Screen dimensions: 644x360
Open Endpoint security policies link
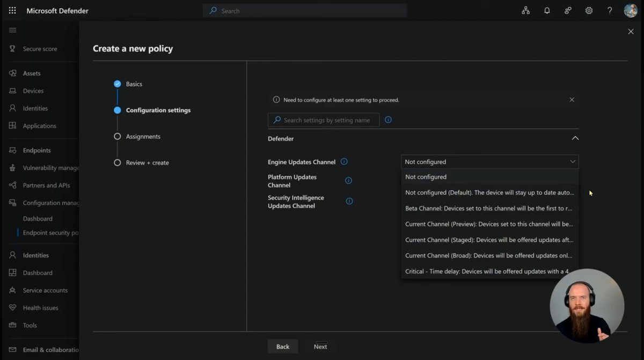tap(51, 233)
